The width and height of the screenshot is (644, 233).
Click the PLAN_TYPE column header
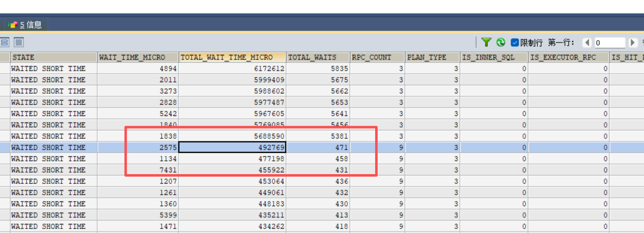(432, 57)
